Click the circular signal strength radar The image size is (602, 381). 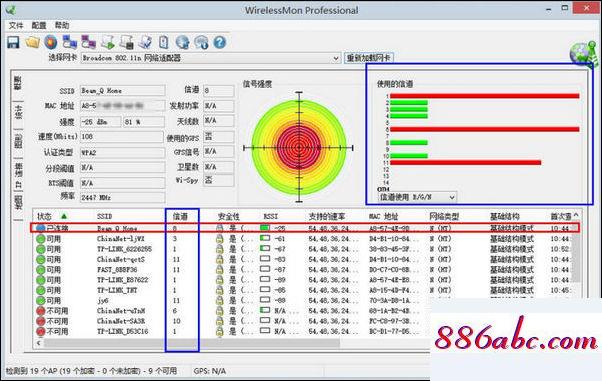pyautogui.click(x=299, y=147)
